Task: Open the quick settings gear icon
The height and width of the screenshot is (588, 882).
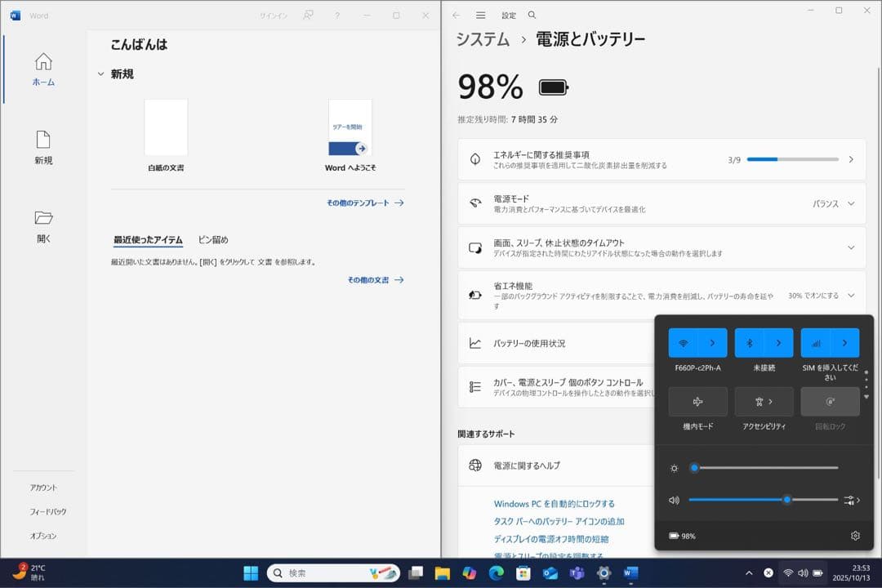Action: (855, 536)
